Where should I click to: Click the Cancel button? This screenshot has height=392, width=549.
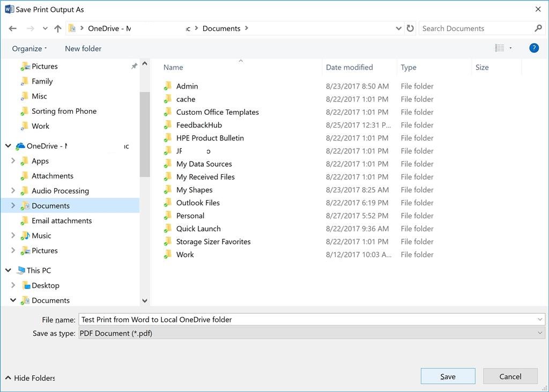pos(510,376)
